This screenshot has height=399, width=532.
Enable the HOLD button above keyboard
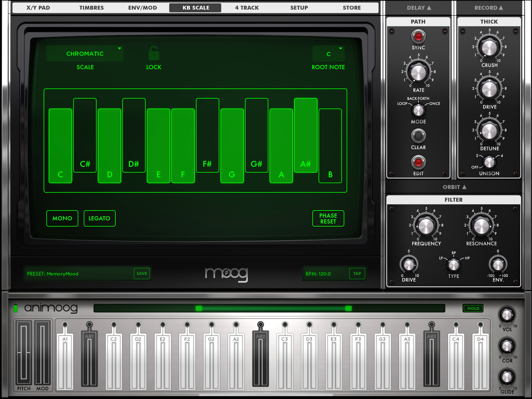(473, 308)
